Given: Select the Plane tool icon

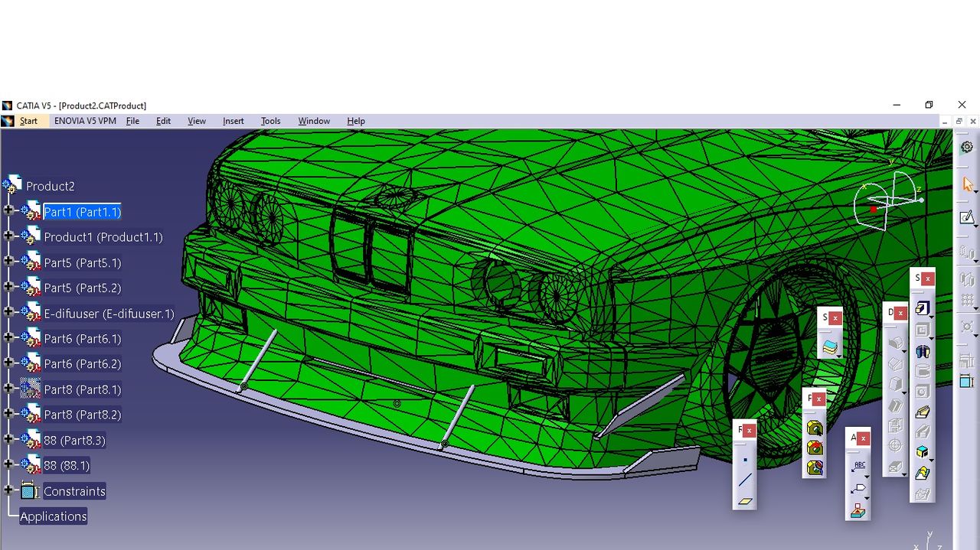Looking at the screenshot, I should click(x=745, y=502).
